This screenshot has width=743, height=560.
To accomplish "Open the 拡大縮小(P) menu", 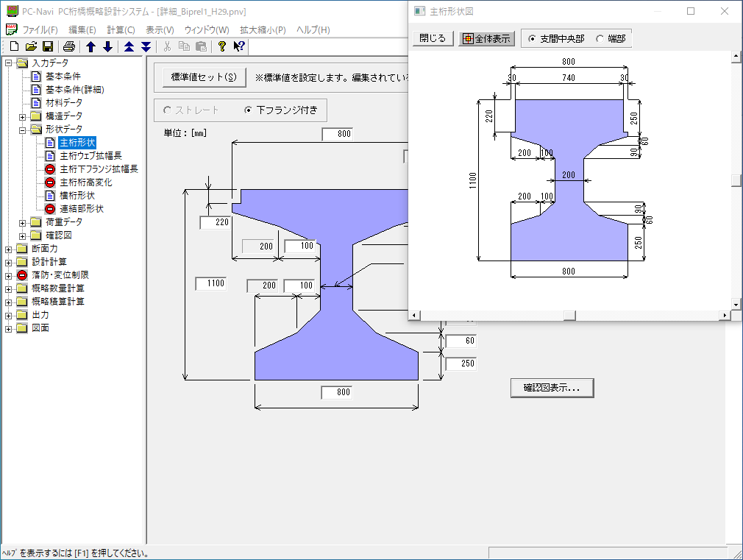I will pyautogui.click(x=262, y=30).
